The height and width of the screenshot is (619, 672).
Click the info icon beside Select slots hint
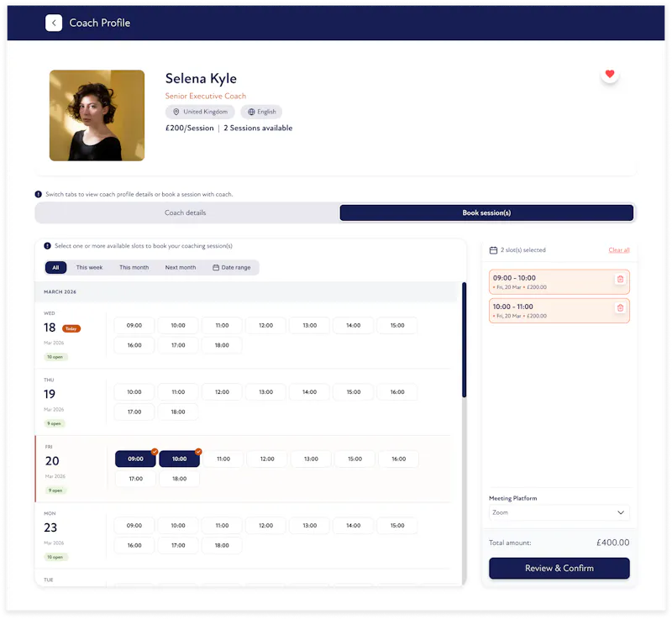(48, 246)
